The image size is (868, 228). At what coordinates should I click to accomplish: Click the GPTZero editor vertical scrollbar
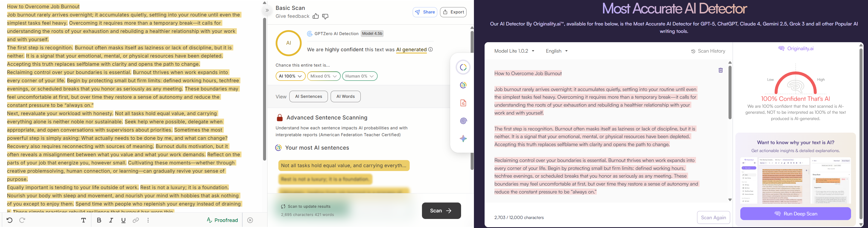[264, 89]
